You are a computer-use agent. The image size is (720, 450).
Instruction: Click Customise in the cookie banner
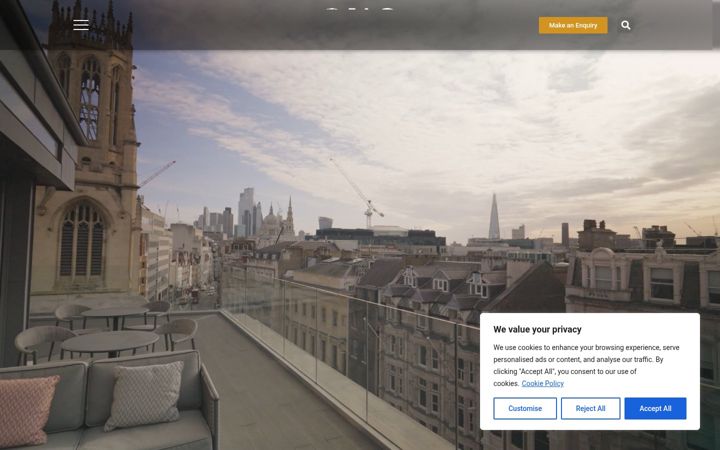click(525, 408)
